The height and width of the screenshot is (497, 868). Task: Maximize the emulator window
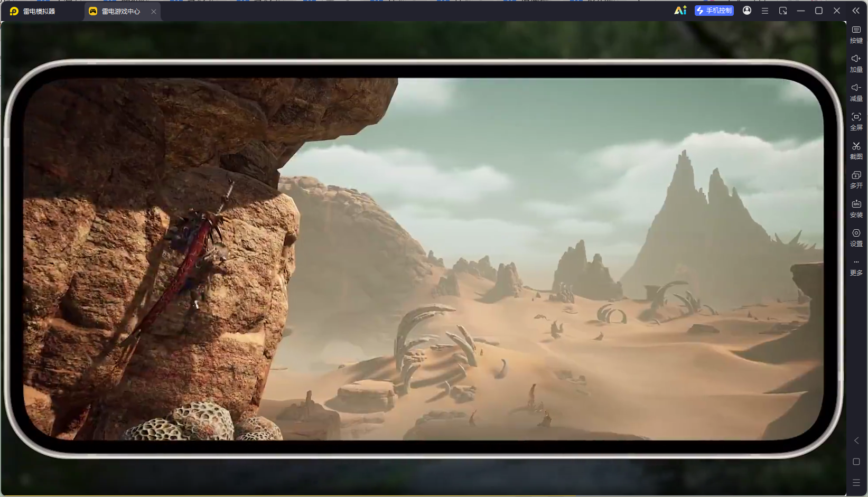[x=819, y=11]
